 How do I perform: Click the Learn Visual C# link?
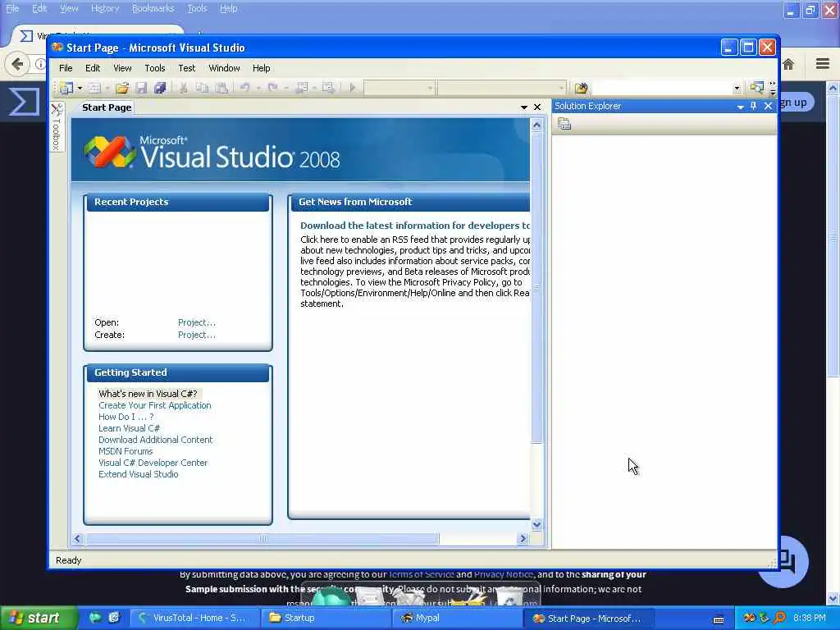pos(129,428)
